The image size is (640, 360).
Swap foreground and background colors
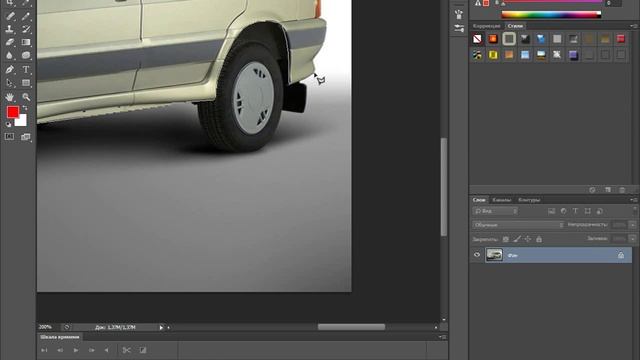click(25, 108)
